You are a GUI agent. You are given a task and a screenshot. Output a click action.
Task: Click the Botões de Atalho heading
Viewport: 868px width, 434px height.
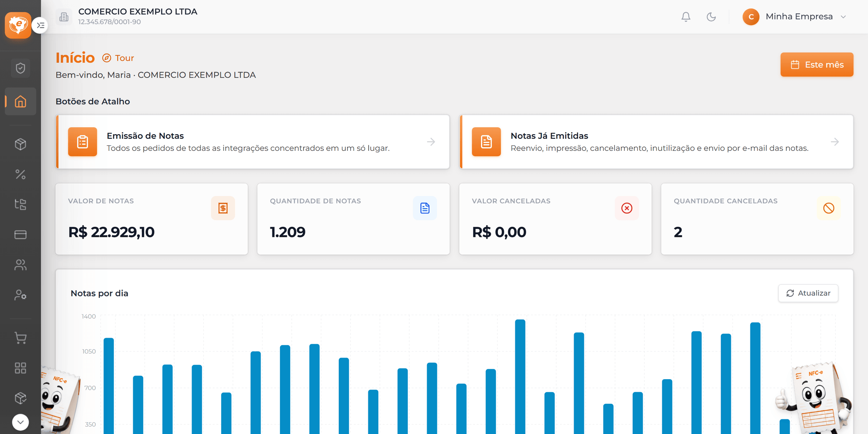(93, 102)
